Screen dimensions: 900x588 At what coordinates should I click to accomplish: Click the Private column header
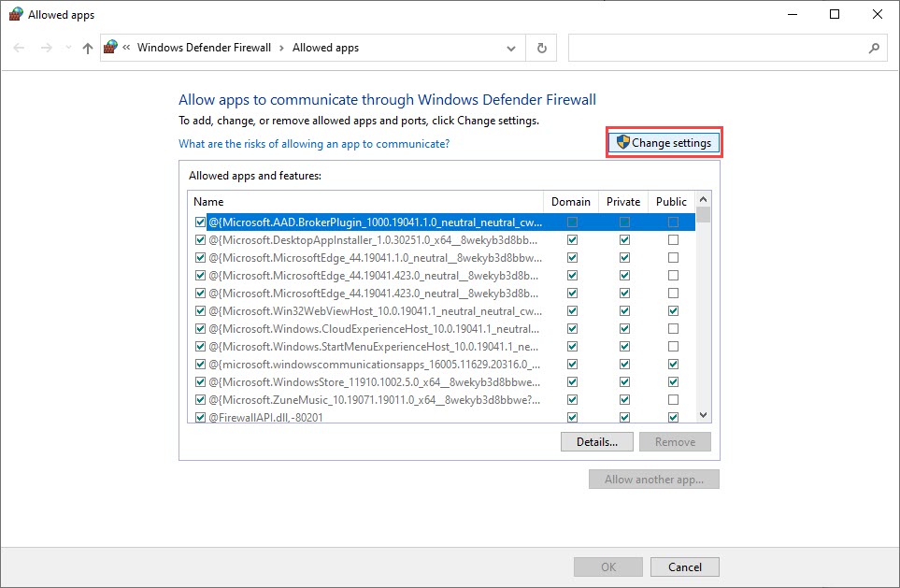click(x=623, y=202)
